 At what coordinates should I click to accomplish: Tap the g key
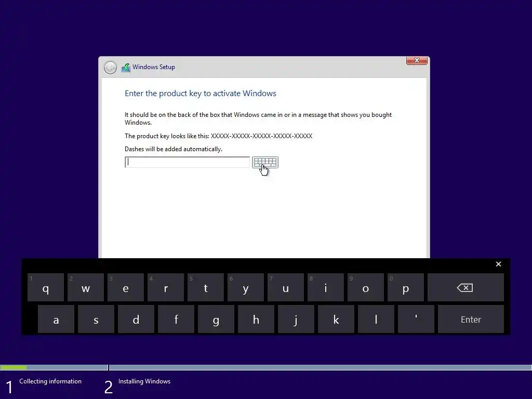click(x=216, y=319)
